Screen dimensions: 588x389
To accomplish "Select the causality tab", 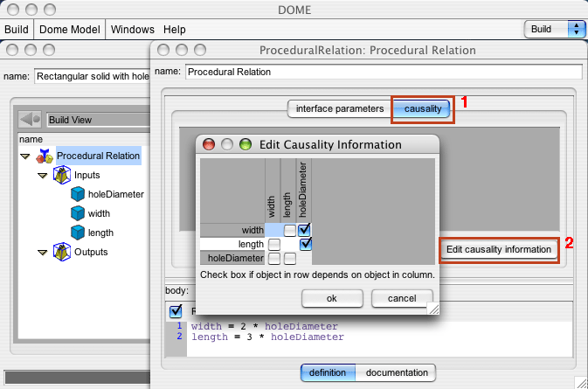I will [423, 108].
